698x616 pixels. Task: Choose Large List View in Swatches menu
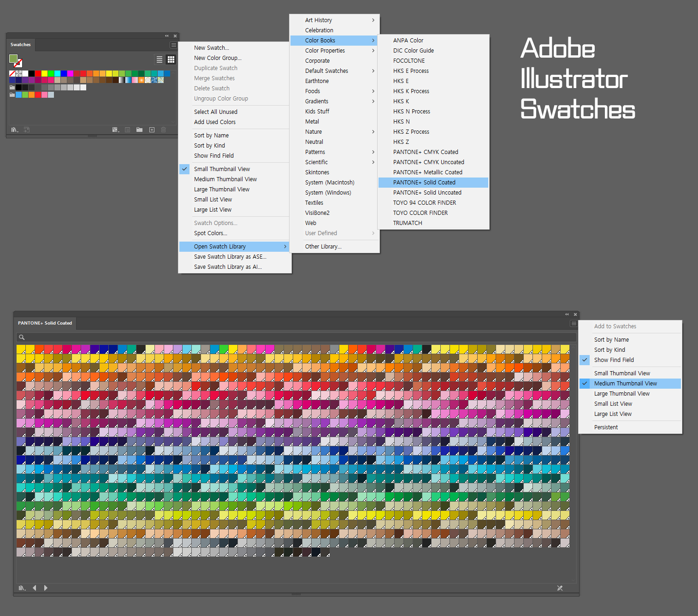[234, 210]
